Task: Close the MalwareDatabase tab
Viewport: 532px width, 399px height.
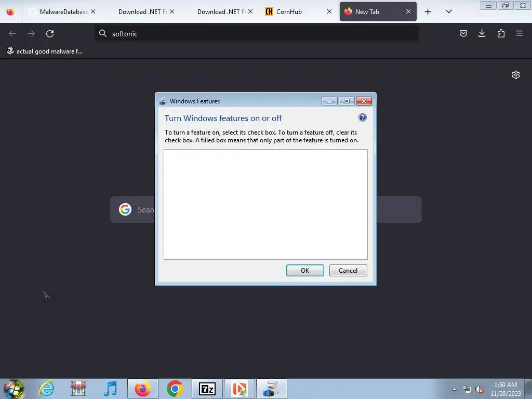Action: (93, 11)
